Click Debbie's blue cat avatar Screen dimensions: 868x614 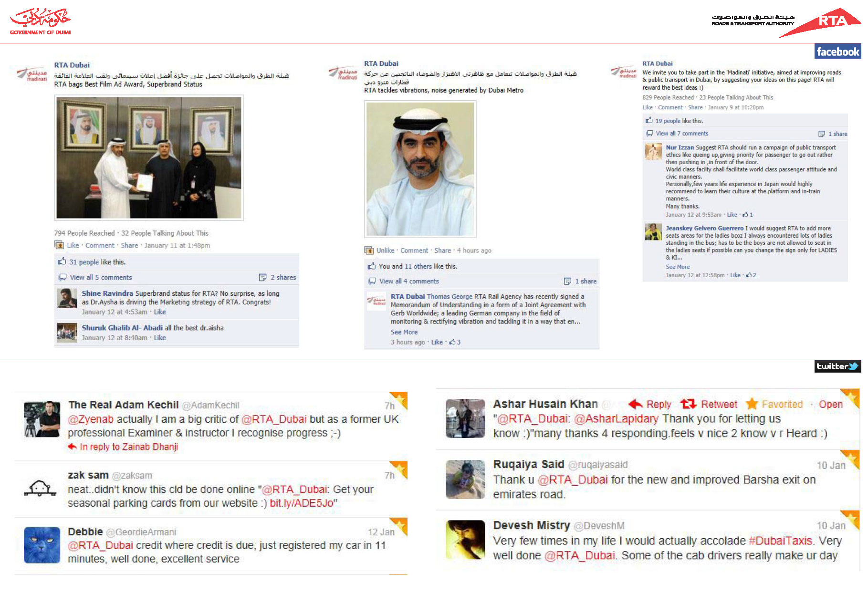[x=42, y=545]
